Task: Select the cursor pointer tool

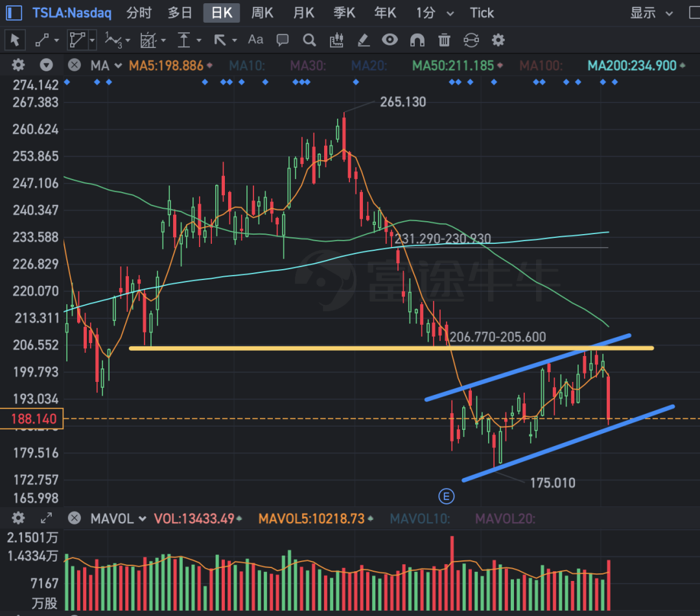Action: [x=15, y=40]
